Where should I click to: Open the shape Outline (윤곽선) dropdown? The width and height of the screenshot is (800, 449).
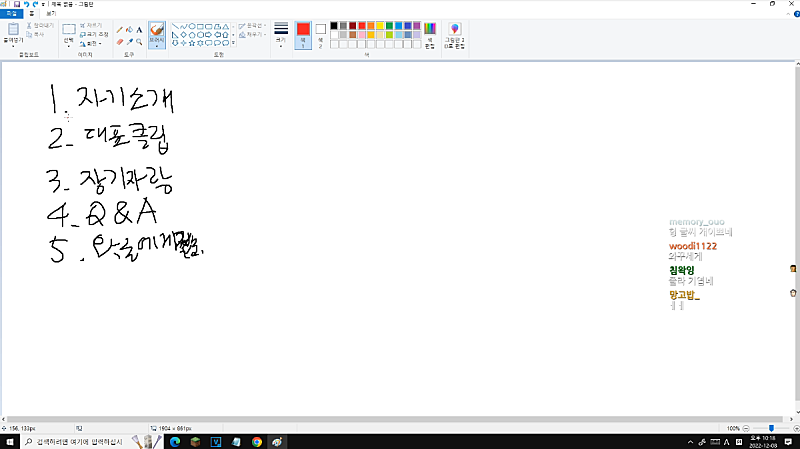point(253,26)
